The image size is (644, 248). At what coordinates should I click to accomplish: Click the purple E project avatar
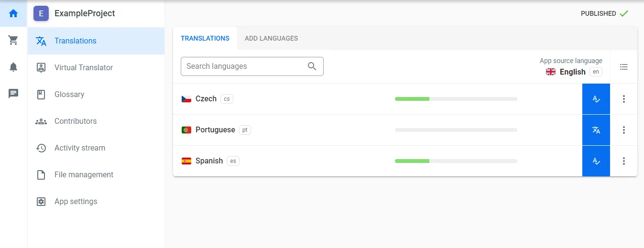41,13
